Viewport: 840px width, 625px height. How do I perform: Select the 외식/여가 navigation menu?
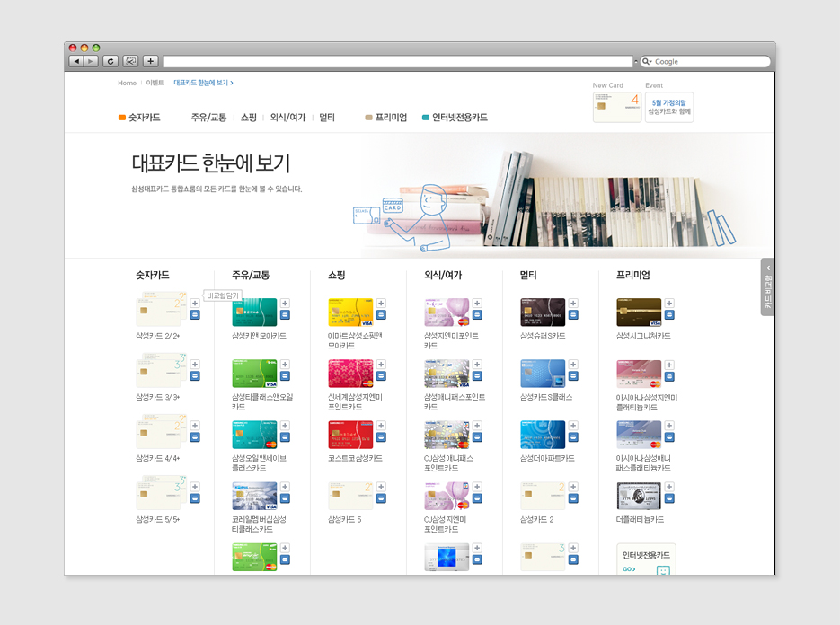(x=287, y=118)
